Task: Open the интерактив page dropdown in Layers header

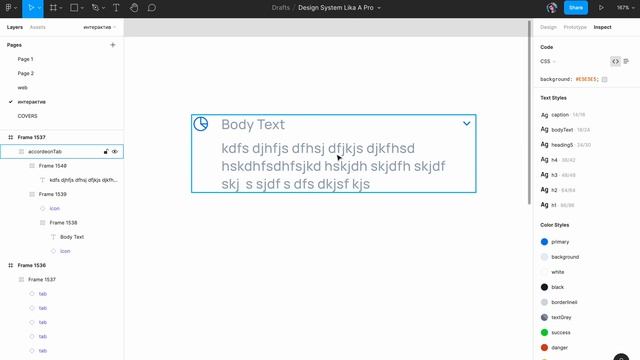Action: point(100,27)
